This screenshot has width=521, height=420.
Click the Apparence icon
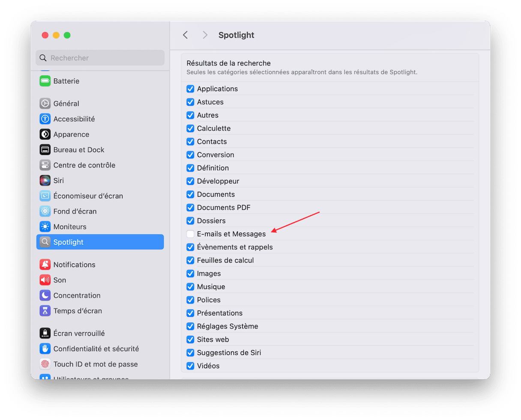click(x=45, y=134)
